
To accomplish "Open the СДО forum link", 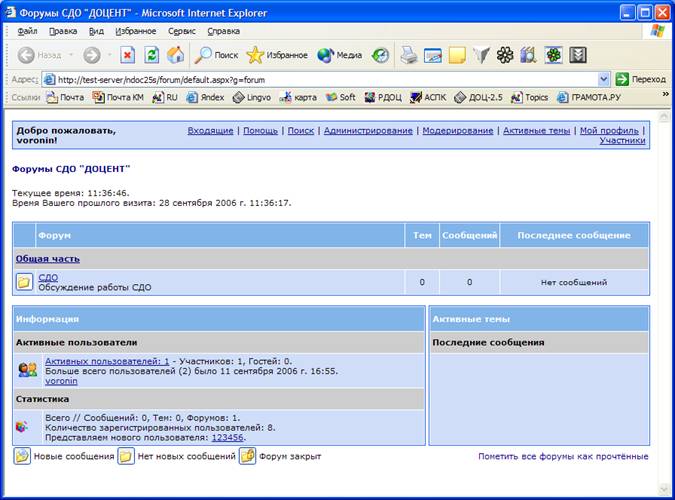I will [x=48, y=278].
